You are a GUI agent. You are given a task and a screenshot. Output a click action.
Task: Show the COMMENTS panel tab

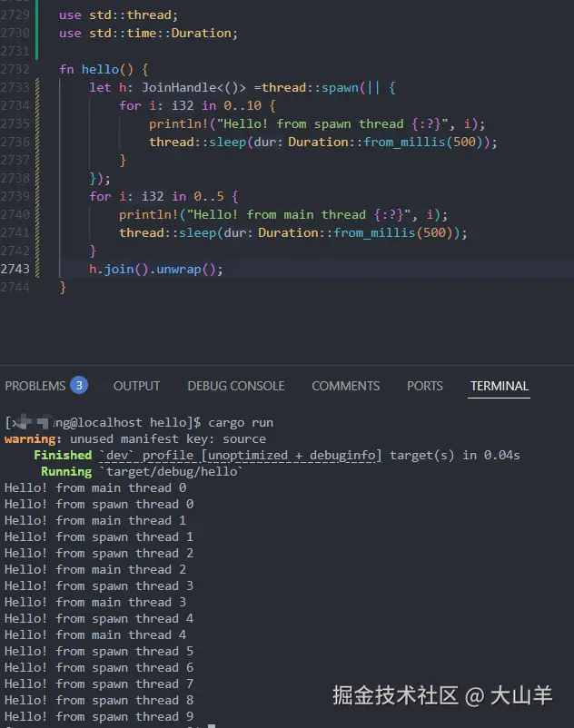pyautogui.click(x=345, y=386)
